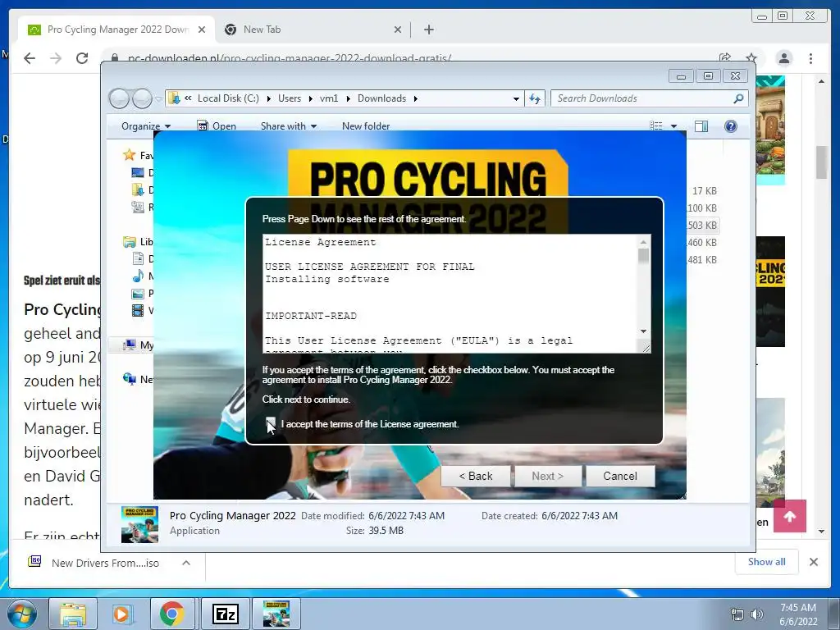
Task: Click Show all downloads in Chrome
Action: tap(767, 562)
